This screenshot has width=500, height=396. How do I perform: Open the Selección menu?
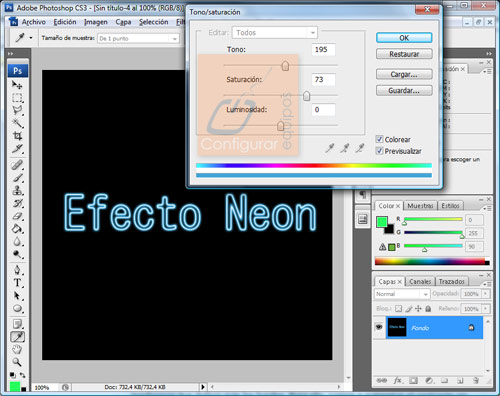(154, 22)
